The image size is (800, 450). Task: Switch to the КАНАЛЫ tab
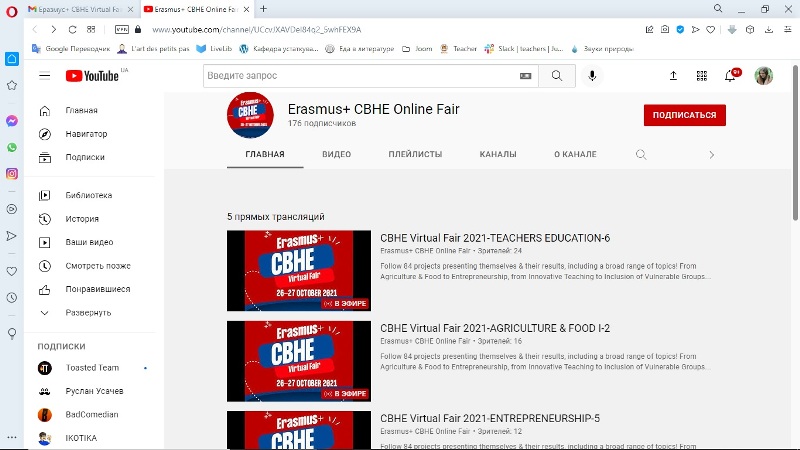pyautogui.click(x=497, y=154)
